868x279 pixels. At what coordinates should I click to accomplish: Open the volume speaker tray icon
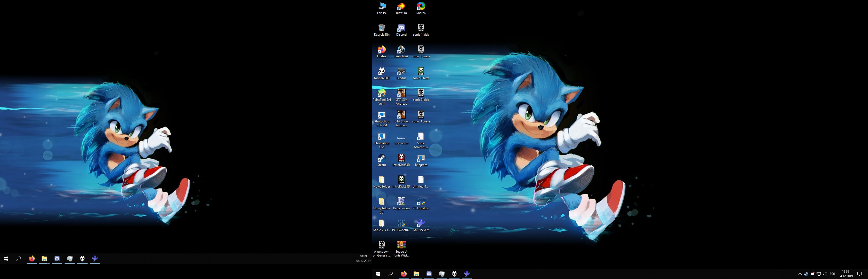(x=825, y=274)
